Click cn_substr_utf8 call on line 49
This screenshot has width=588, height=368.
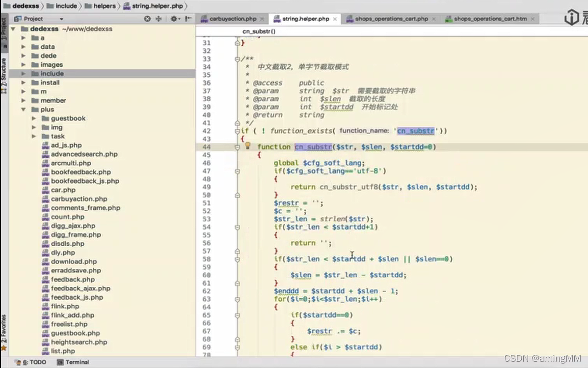point(349,187)
